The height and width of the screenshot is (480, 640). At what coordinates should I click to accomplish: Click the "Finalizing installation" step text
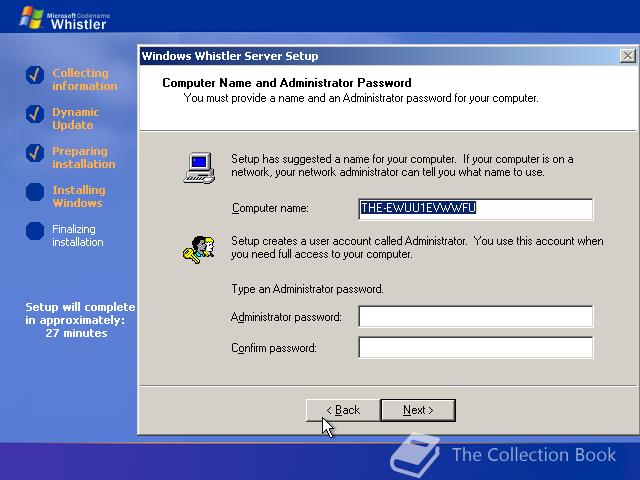pyautogui.click(x=78, y=236)
